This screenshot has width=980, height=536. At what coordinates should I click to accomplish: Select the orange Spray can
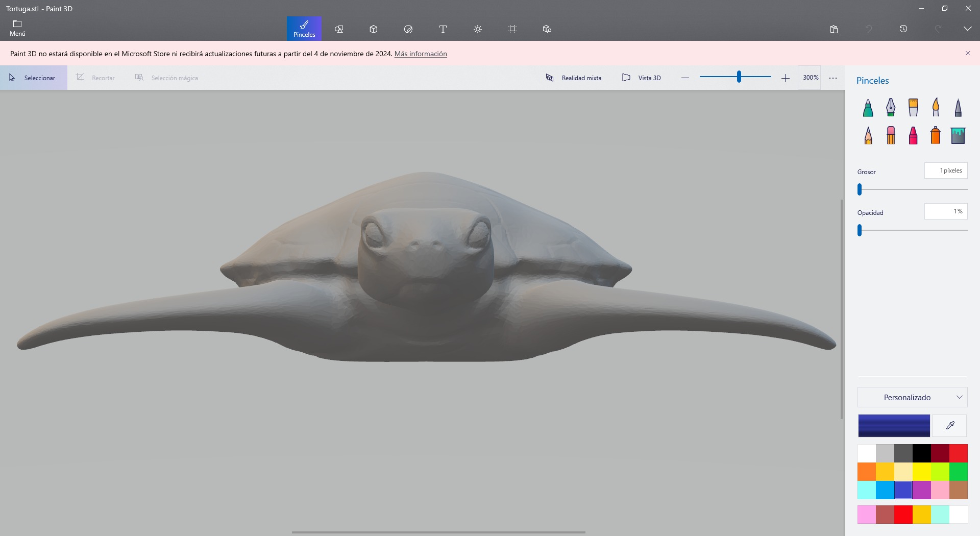pyautogui.click(x=936, y=135)
